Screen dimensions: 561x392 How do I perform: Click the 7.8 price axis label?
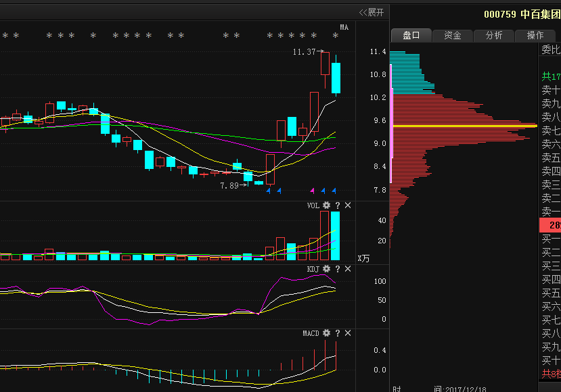(x=380, y=190)
